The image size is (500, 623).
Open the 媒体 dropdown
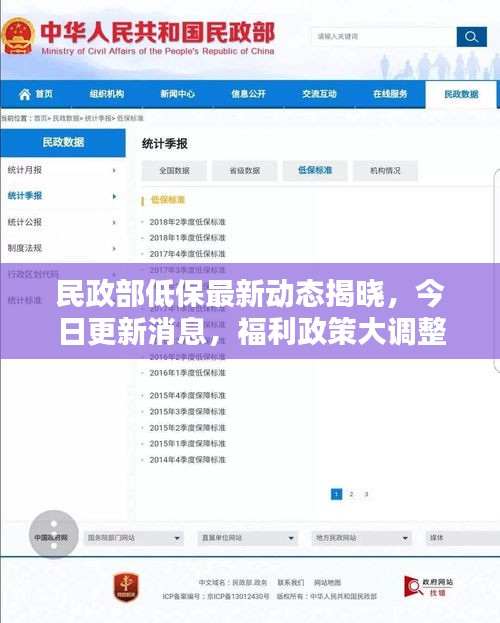point(462,538)
